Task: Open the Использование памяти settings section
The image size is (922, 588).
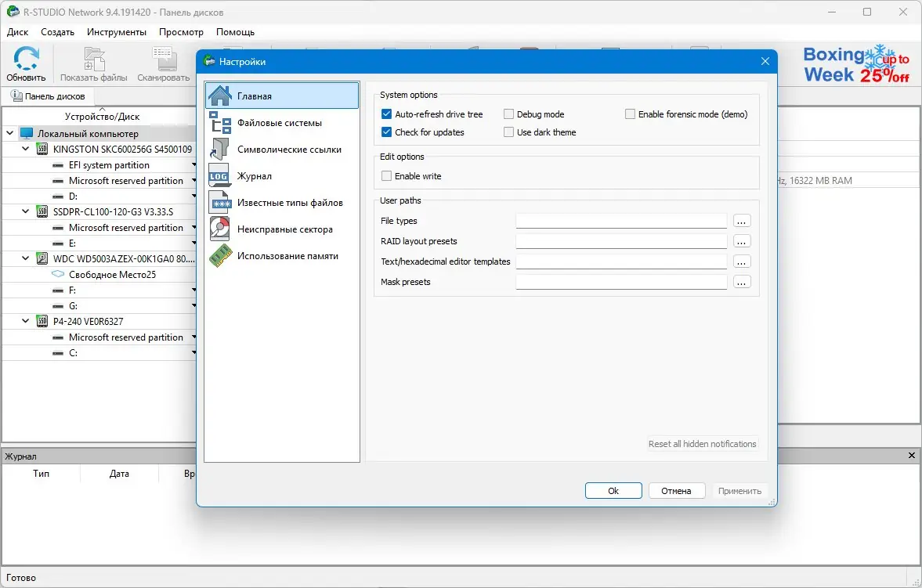Action: coord(282,256)
